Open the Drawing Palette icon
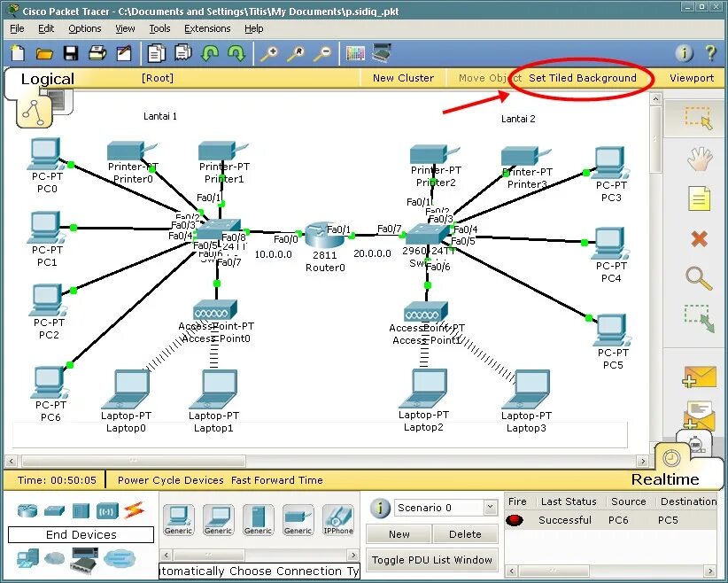 click(356, 53)
